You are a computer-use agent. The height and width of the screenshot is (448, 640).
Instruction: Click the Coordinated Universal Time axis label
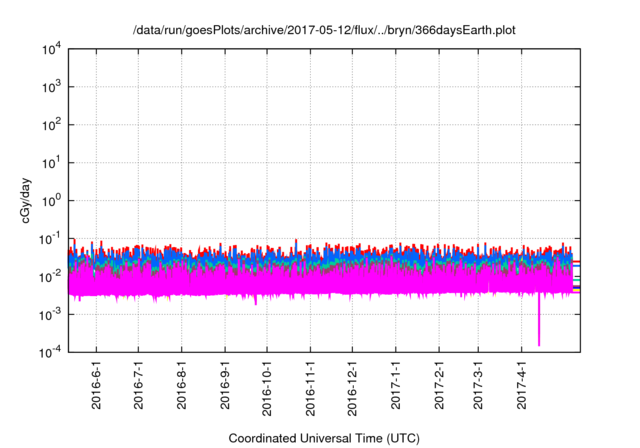324,438
